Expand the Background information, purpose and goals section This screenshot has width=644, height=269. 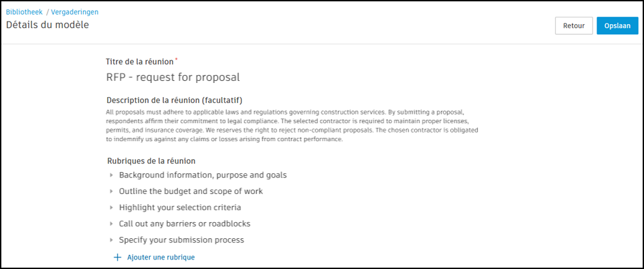[x=112, y=175]
